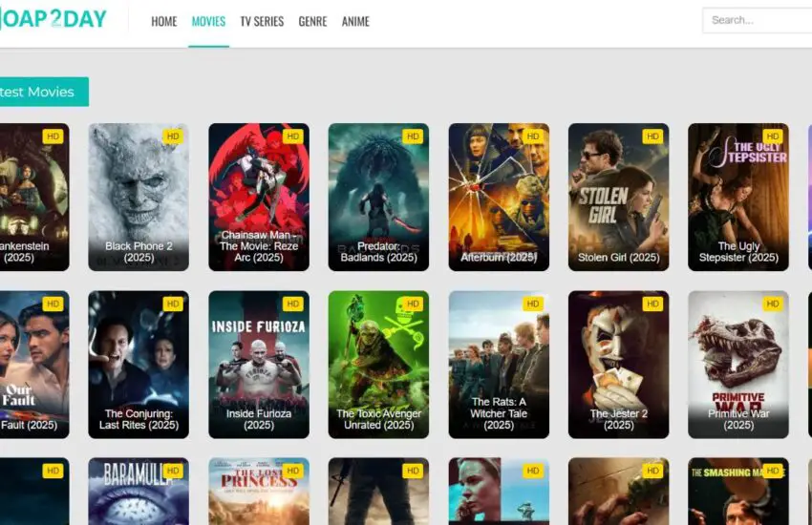Click the Search input field

(x=755, y=20)
